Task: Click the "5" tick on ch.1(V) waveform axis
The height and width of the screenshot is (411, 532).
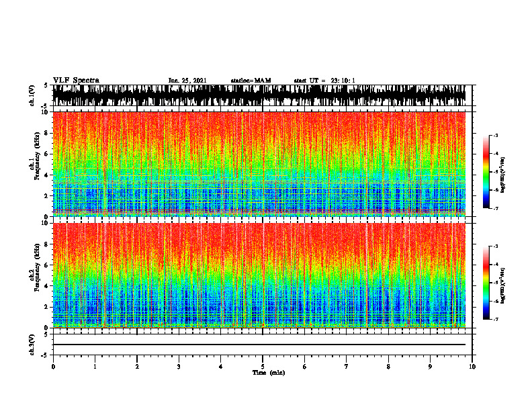Action: tap(47, 85)
